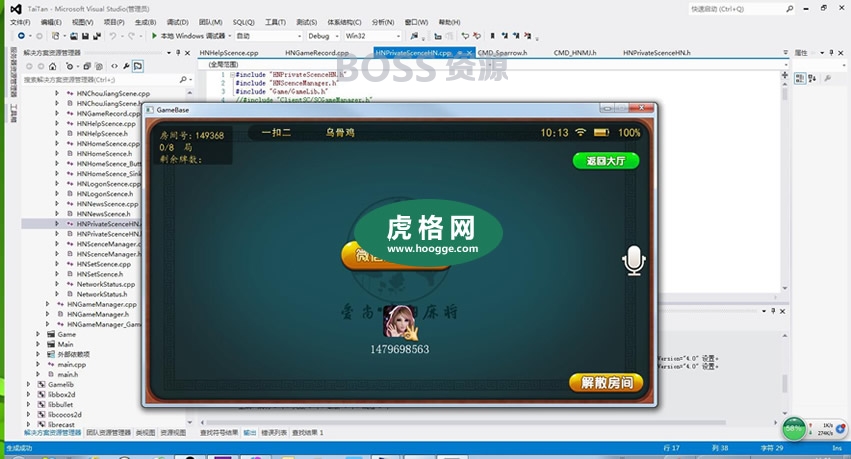851x459 pixels.
Task: Click the microphone icon in GameBase window
Action: (x=633, y=260)
